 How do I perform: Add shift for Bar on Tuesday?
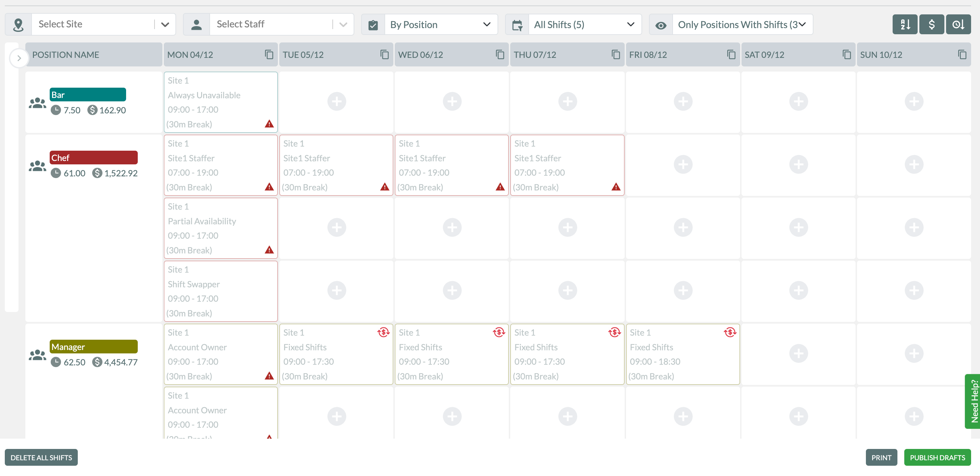[x=336, y=101]
